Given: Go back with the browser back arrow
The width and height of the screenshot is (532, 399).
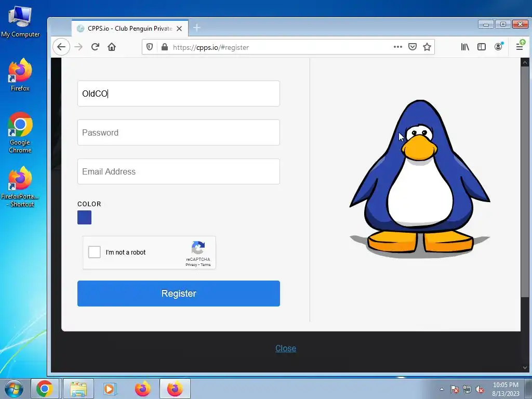Looking at the screenshot, I should (61, 47).
